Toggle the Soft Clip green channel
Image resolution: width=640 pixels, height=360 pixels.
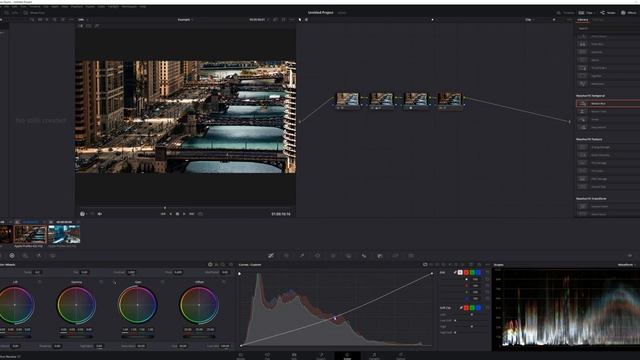point(472,308)
